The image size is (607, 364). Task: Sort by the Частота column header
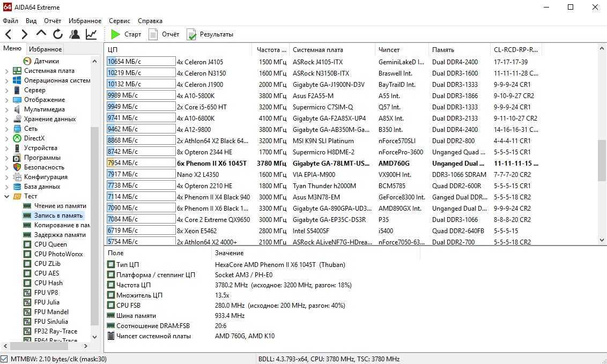point(268,50)
